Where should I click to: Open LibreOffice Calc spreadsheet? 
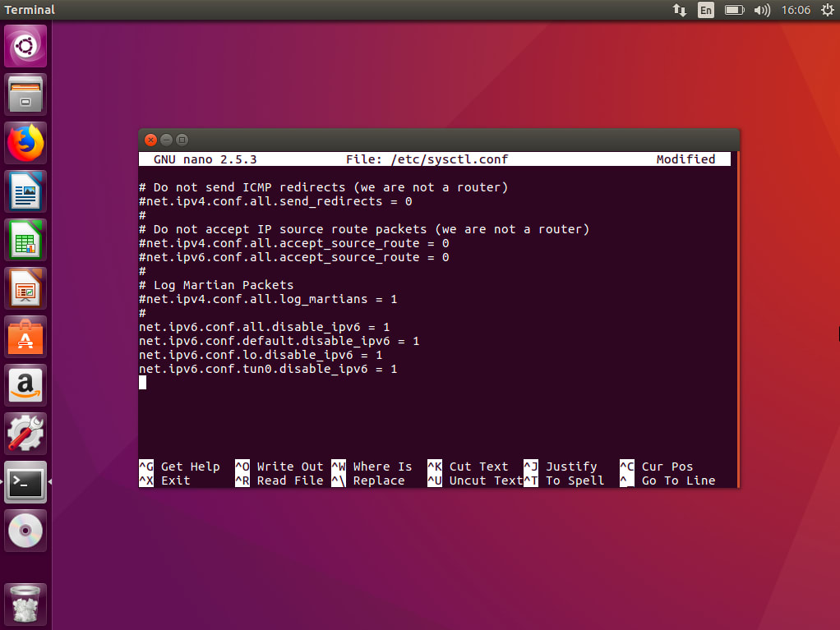25,240
